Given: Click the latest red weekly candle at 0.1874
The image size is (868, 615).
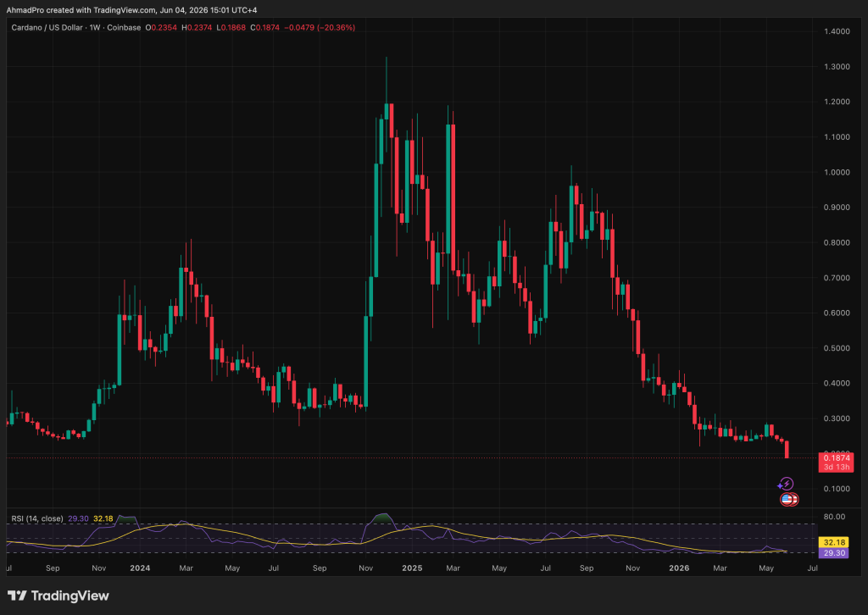Looking at the screenshot, I should [x=787, y=449].
